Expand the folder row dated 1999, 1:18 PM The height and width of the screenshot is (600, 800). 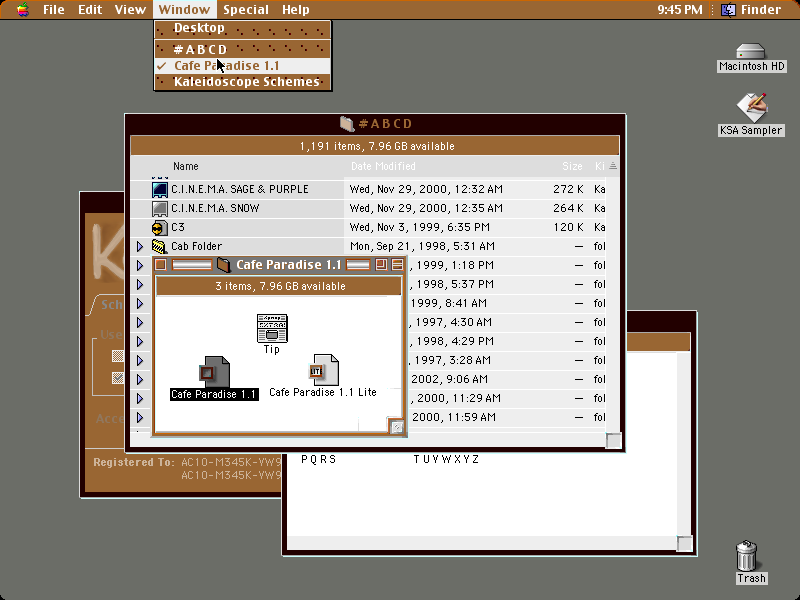(x=140, y=265)
